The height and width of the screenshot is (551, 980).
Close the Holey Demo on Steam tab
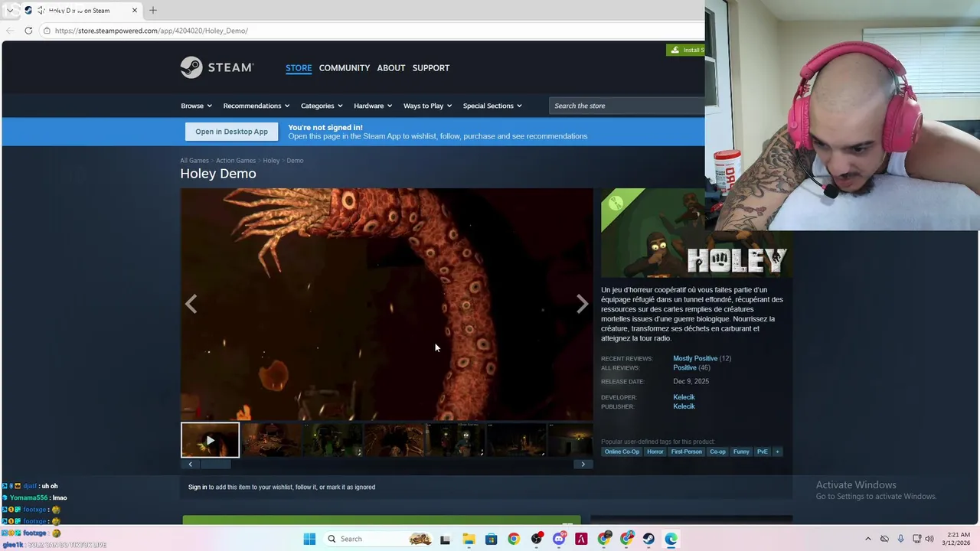pos(135,10)
